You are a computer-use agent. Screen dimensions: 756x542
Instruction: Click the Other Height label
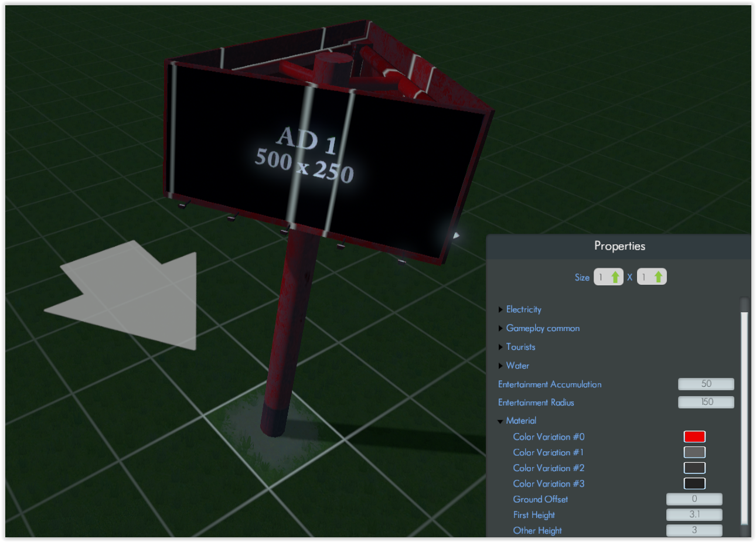(537, 530)
